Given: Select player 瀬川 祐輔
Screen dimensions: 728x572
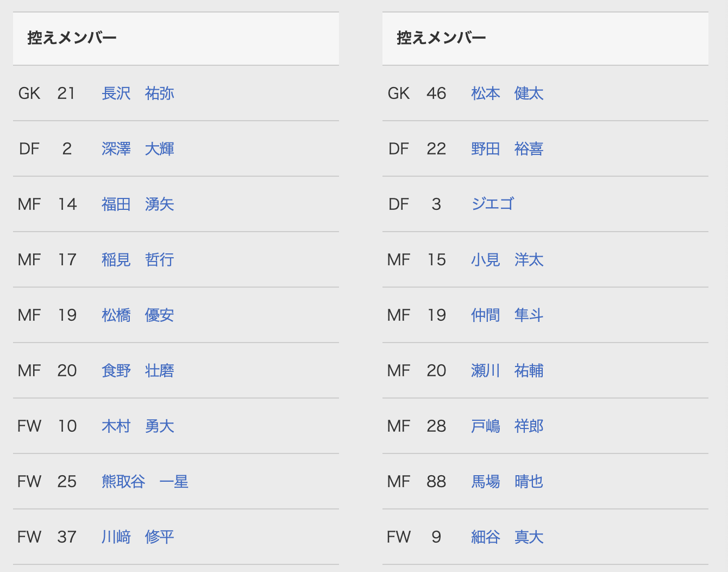Looking at the screenshot, I should [x=507, y=371].
